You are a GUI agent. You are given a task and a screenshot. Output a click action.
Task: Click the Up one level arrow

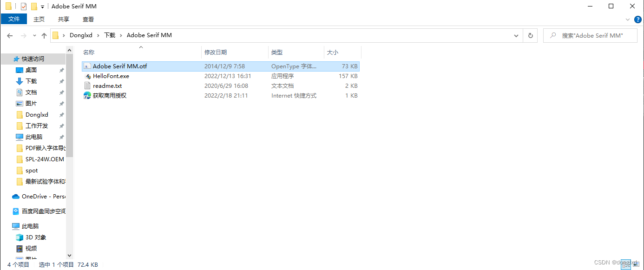point(44,35)
